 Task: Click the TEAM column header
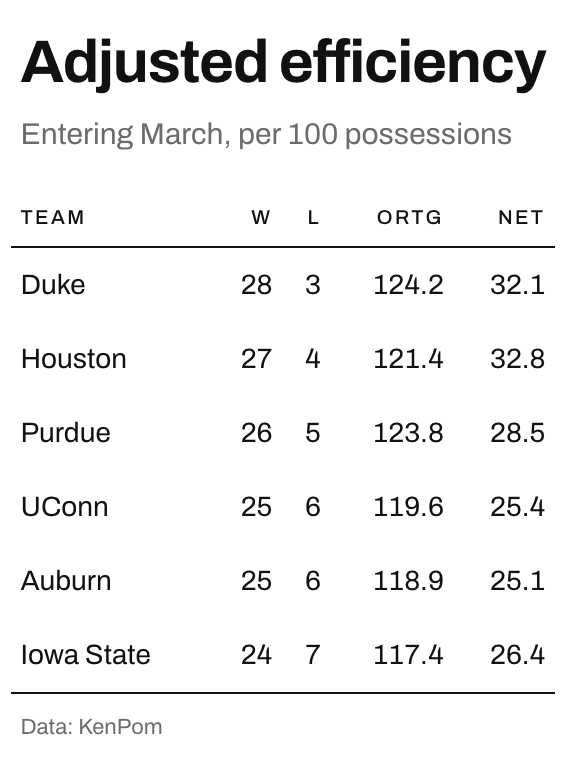(x=53, y=217)
